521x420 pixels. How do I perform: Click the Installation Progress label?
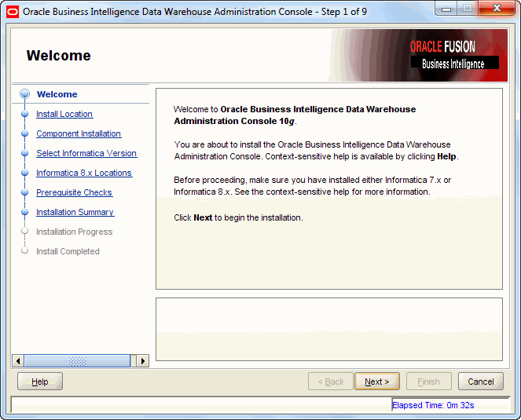coord(74,232)
